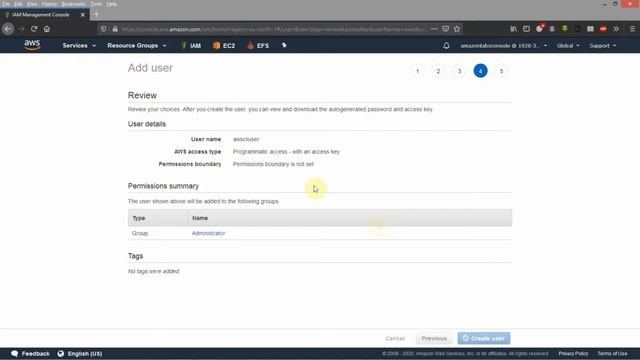Screen dimensions: 640x360
Task: Open the Terms of Use link
Action: (x=612, y=353)
